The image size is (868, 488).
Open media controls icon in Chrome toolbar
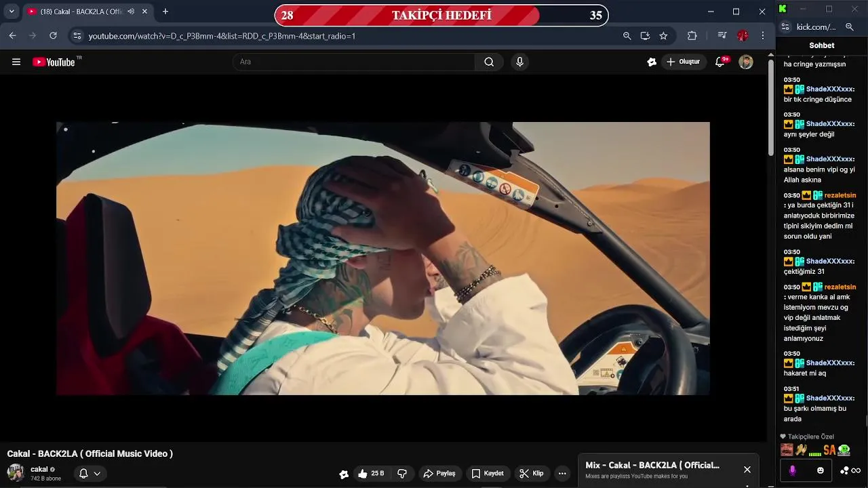(723, 36)
